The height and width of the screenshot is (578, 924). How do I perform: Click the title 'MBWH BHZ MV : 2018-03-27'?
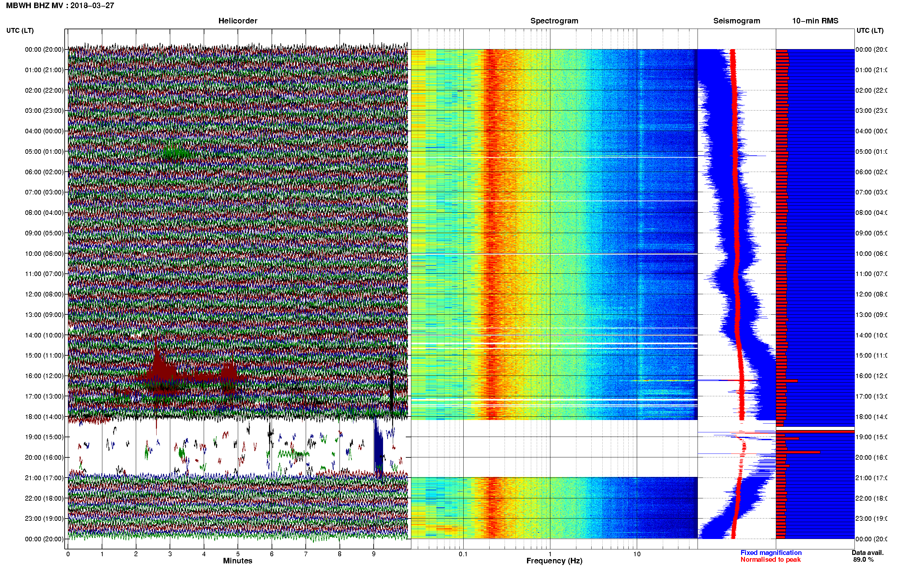click(60, 5)
